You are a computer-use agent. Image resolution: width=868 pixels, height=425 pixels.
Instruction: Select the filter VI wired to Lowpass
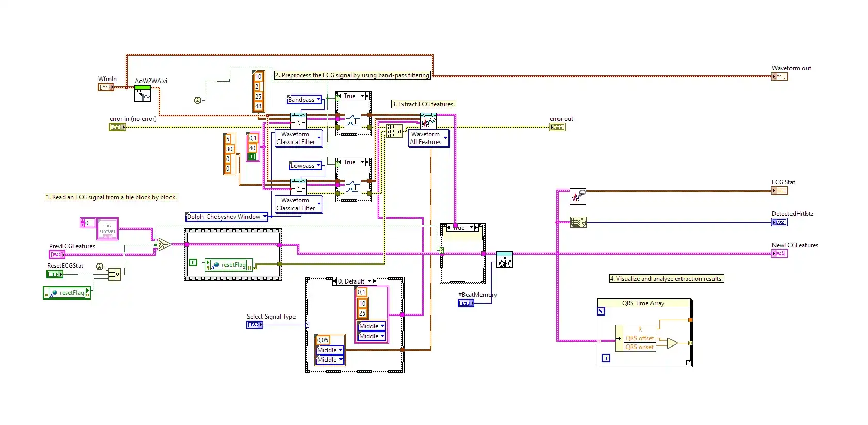click(x=299, y=186)
